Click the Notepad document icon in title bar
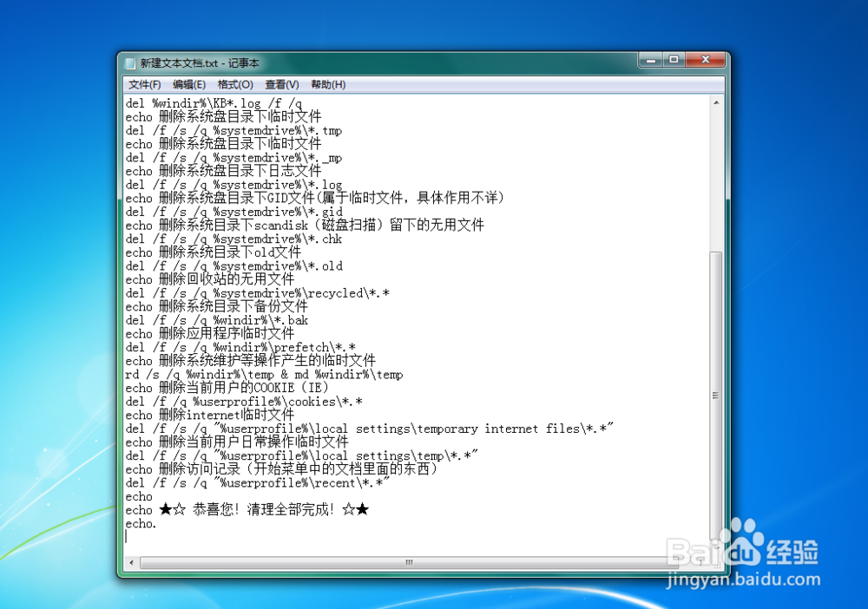The height and width of the screenshot is (609, 868). click(130, 63)
